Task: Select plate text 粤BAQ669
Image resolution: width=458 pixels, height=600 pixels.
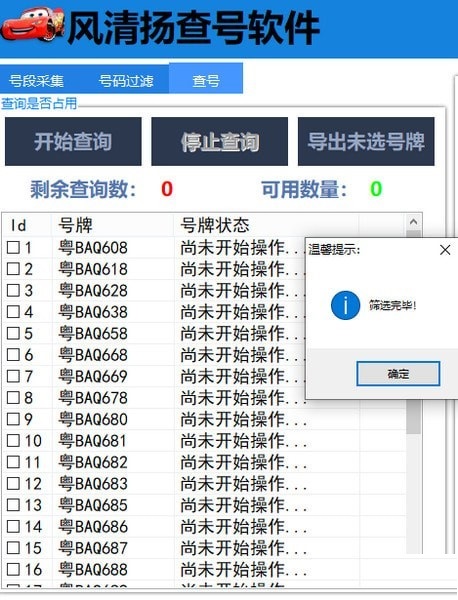Action: tap(93, 377)
